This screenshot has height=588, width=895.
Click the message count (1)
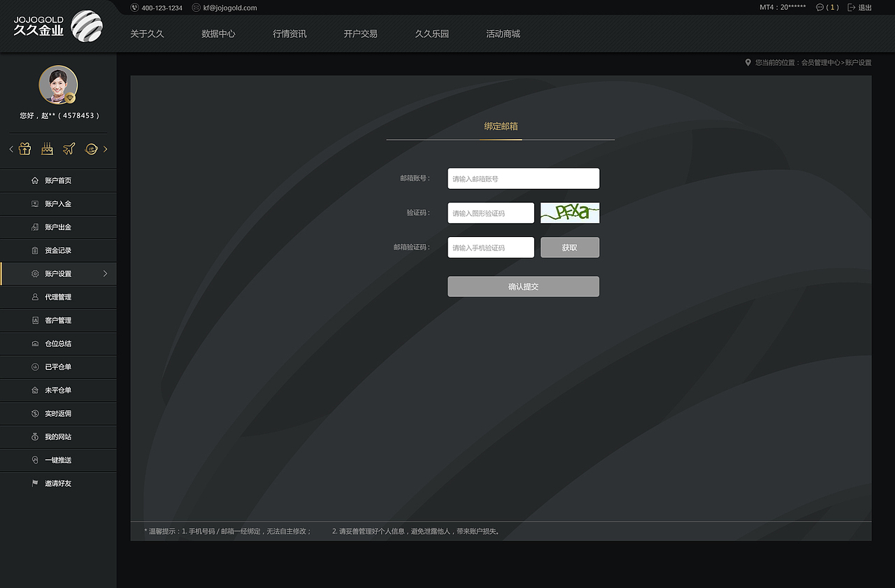pos(833,8)
